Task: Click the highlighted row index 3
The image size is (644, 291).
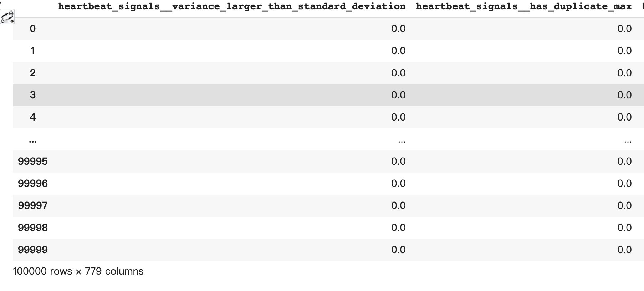Action: tap(32, 95)
